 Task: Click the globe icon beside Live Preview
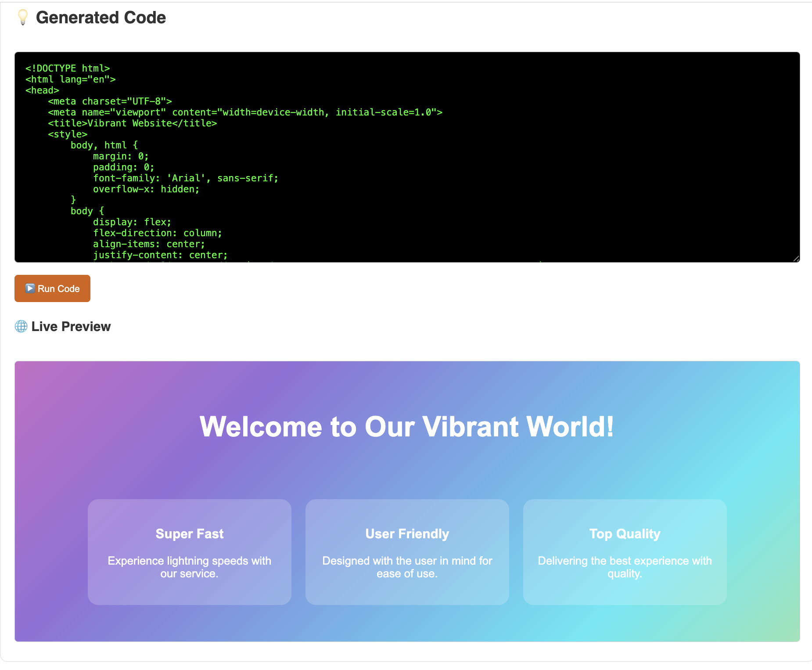point(21,326)
